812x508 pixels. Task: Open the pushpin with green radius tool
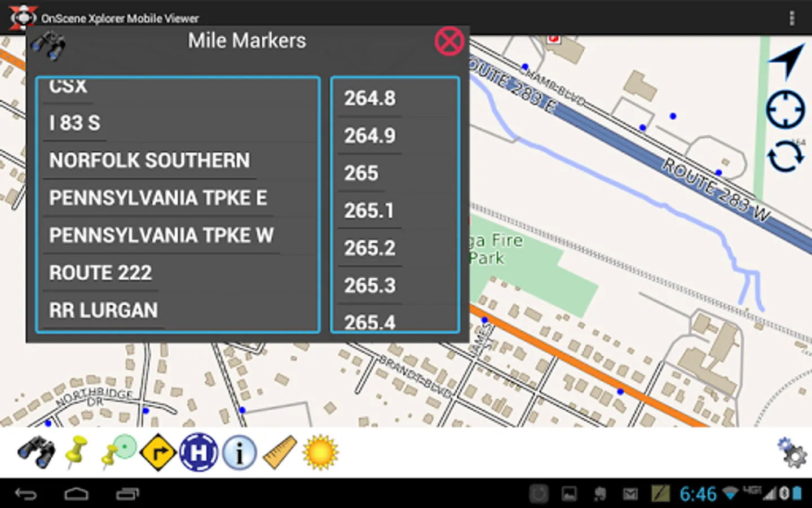(118, 452)
